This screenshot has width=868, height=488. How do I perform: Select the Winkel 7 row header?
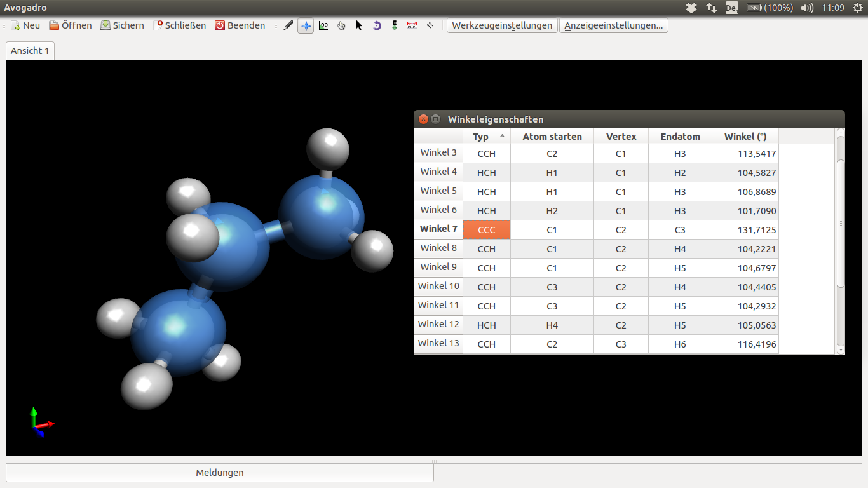point(438,229)
